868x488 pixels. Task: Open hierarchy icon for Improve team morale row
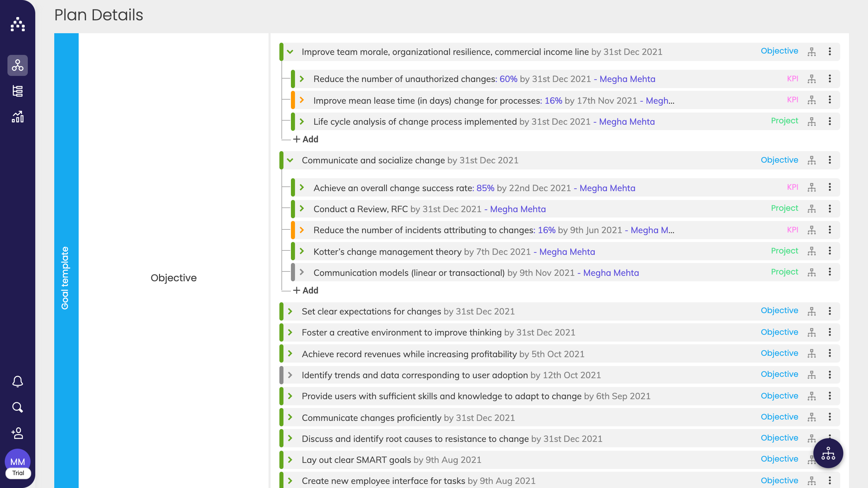pyautogui.click(x=812, y=52)
